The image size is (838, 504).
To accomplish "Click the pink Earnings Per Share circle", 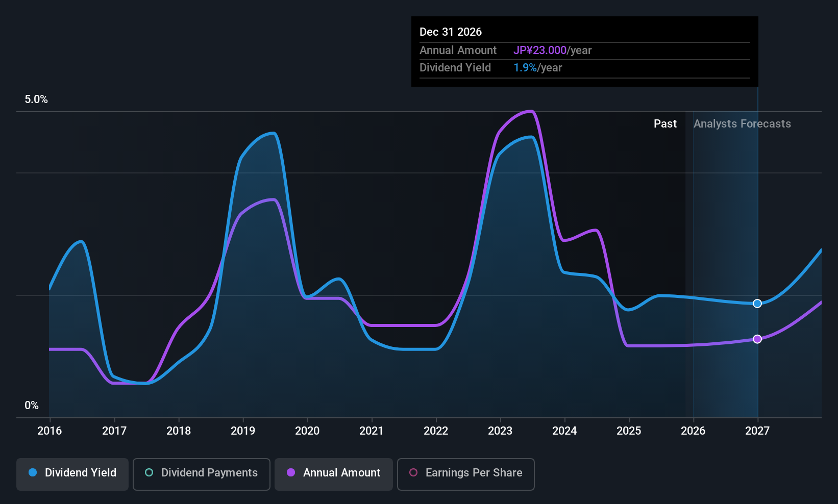I will tap(413, 472).
